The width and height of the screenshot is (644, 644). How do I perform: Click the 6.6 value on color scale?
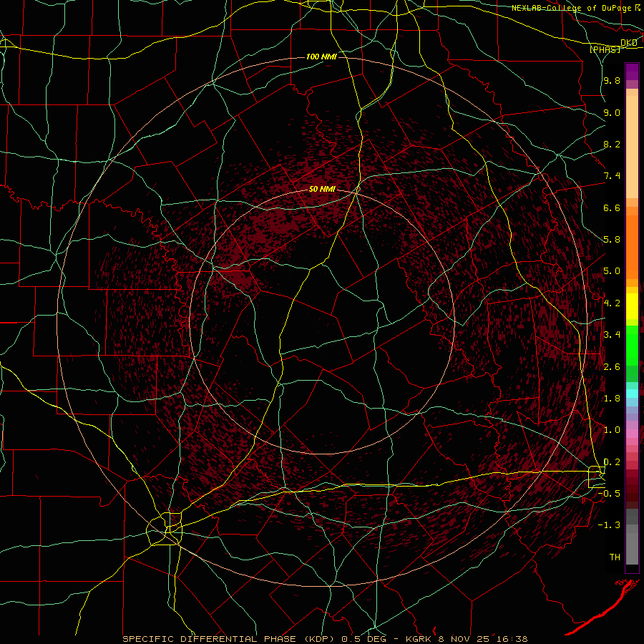coord(612,208)
